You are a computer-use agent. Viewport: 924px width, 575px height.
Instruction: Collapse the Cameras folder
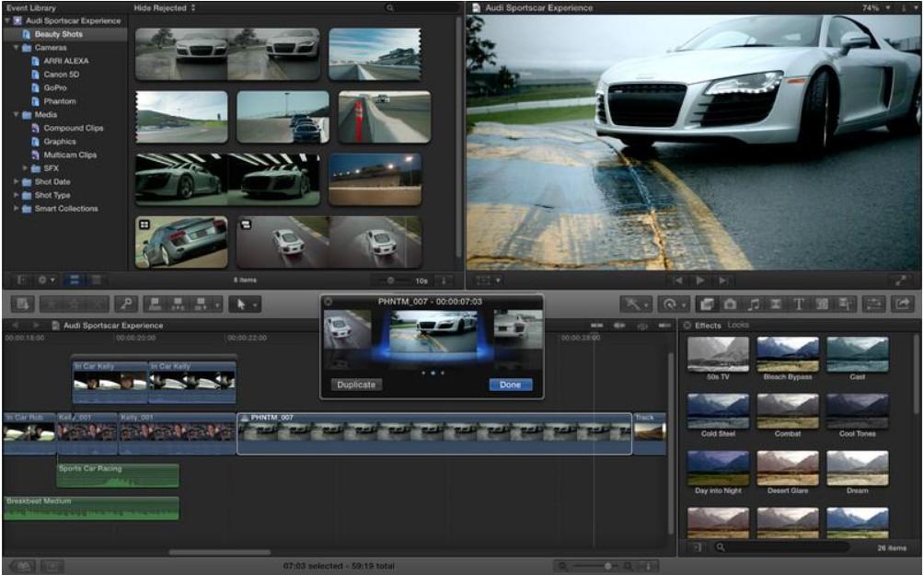pyautogui.click(x=17, y=48)
